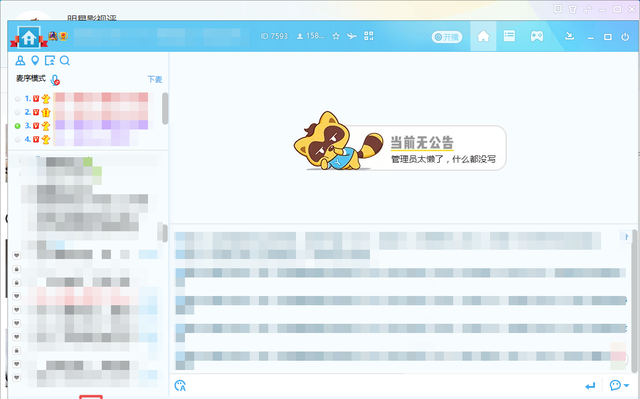This screenshot has width=640, height=399.
Task: Click the screen-with-person icon in the left panel
Action: 50,61
